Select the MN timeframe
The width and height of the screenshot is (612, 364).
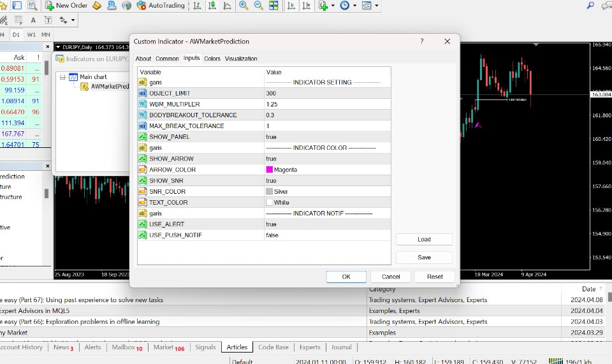pyautogui.click(x=46, y=34)
